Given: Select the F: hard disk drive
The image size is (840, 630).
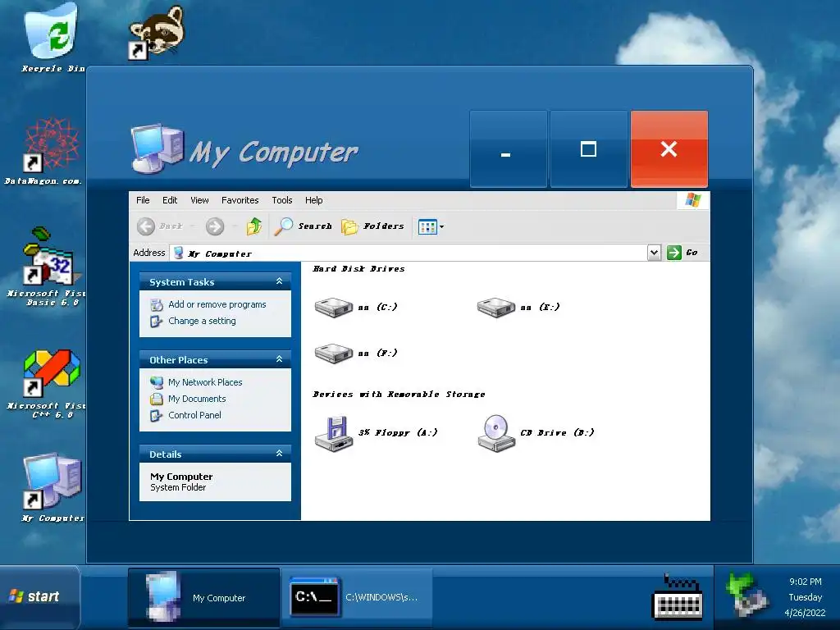Looking at the screenshot, I should pos(356,353).
